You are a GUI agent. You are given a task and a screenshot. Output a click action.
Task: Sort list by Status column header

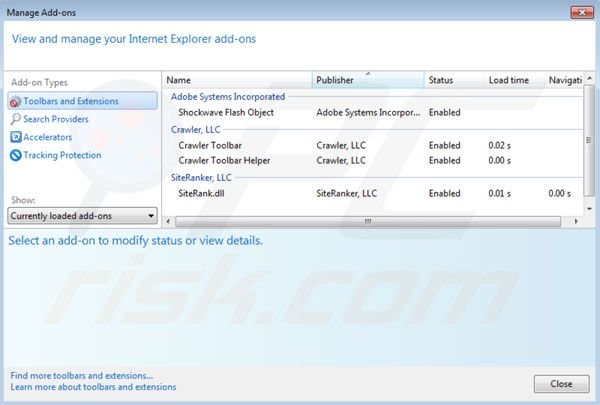point(454,80)
